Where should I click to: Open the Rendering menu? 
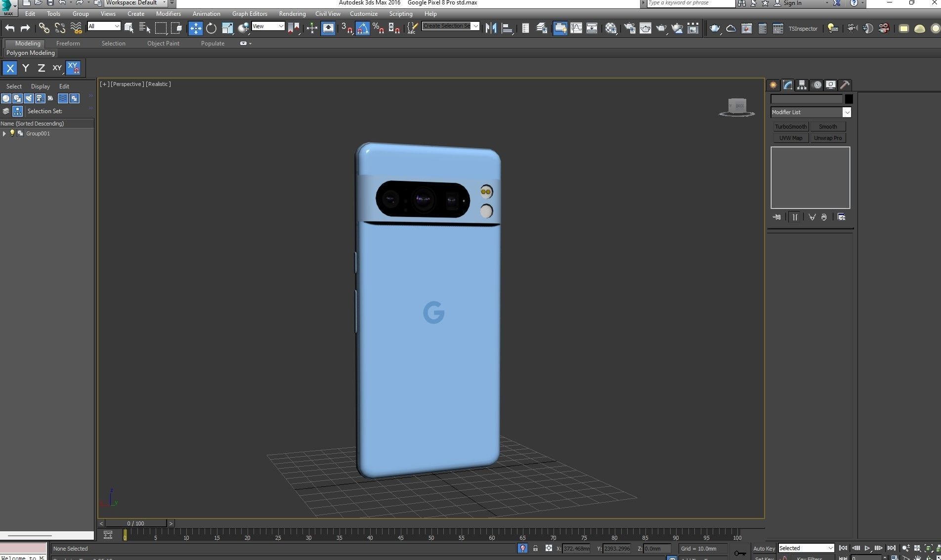click(292, 14)
